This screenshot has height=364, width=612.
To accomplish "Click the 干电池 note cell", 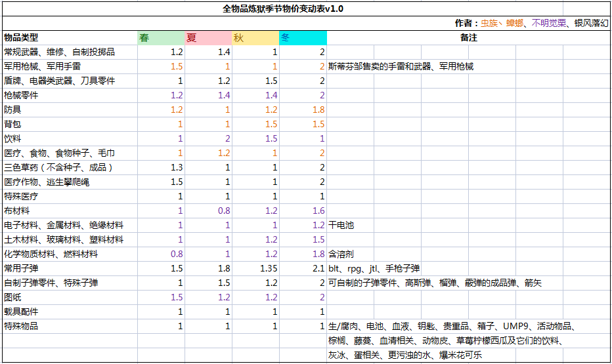I will [341, 225].
